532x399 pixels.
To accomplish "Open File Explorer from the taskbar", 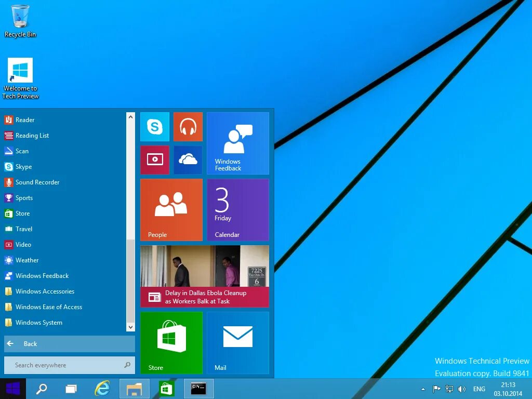I will [135, 389].
